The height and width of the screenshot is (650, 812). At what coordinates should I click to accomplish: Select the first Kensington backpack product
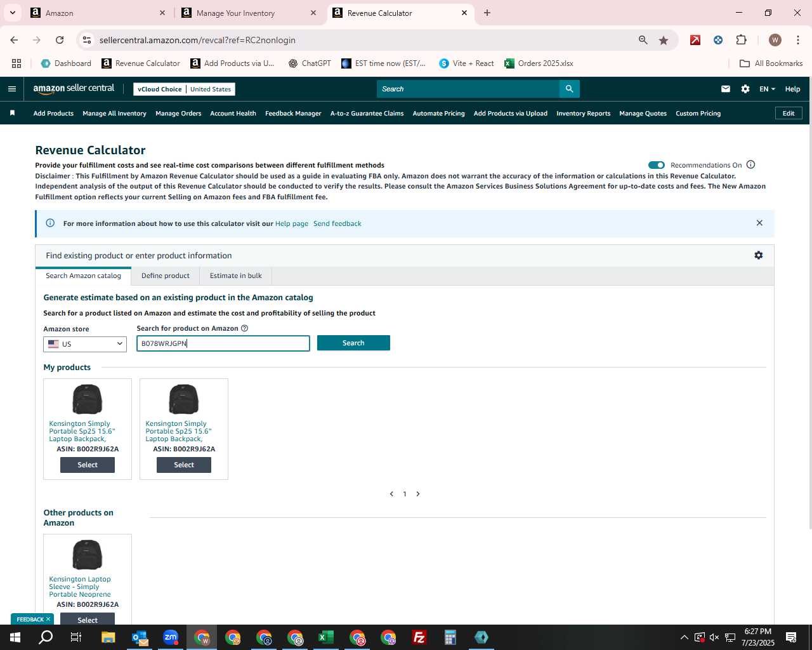coord(88,465)
